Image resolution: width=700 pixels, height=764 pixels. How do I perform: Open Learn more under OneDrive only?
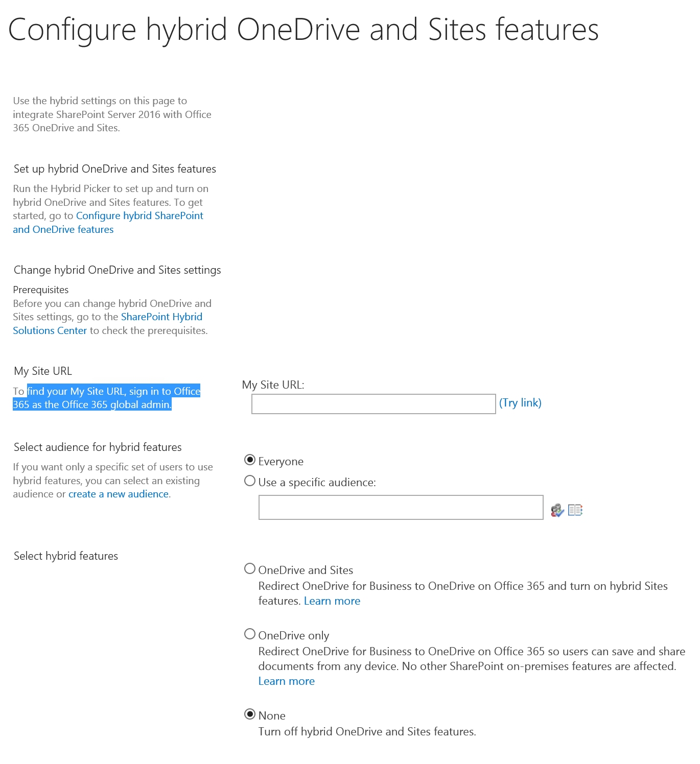[x=286, y=681]
